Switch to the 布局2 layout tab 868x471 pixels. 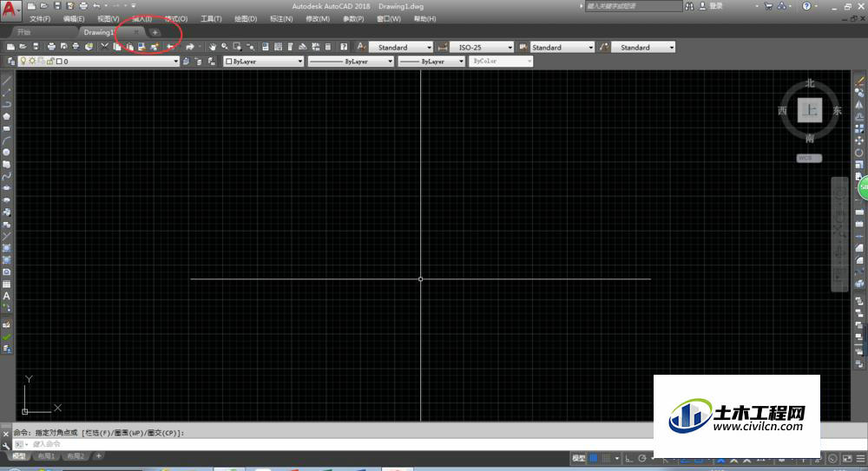click(x=76, y=456)
